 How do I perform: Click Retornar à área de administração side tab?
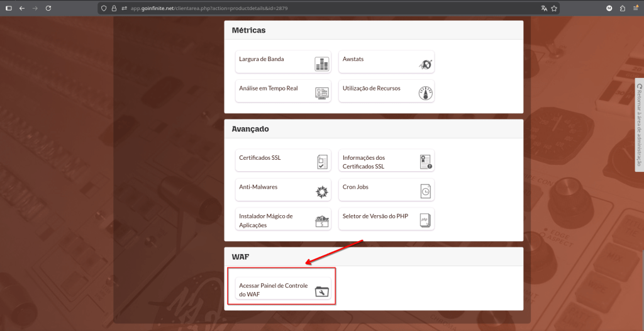[x=639, y=126]
